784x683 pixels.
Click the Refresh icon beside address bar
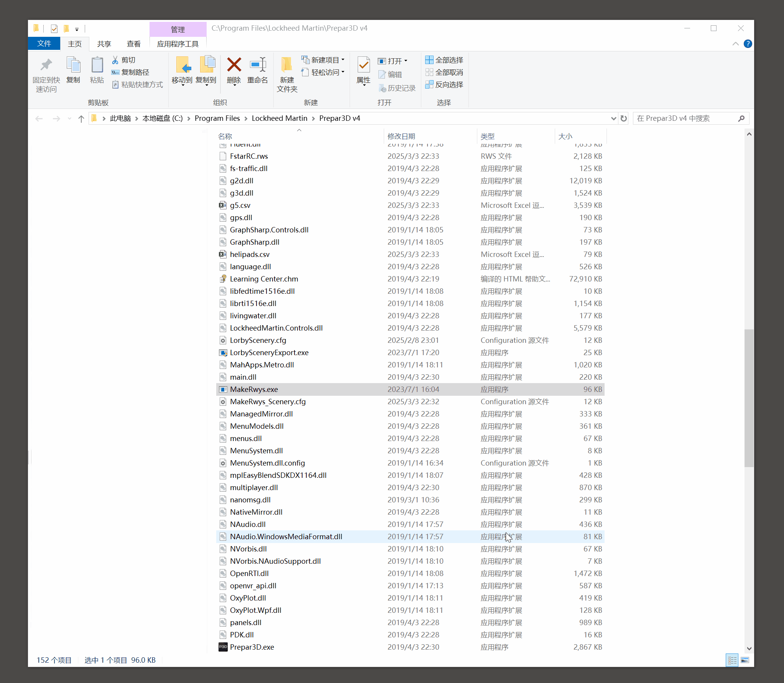pyautogui.click(x=624, y=118)
